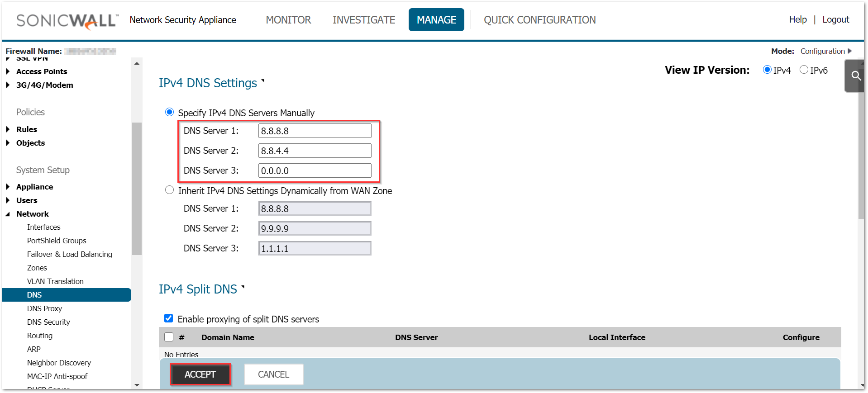Open the QUICK CONFIGURATION tab

point(539,20)
